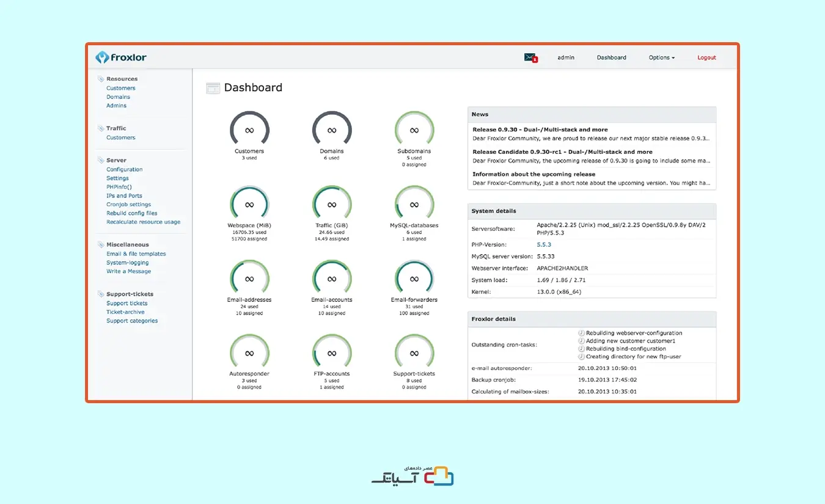Click the Customers usage gauge
This screenshot has width=825, height=504.
(249, 130)
